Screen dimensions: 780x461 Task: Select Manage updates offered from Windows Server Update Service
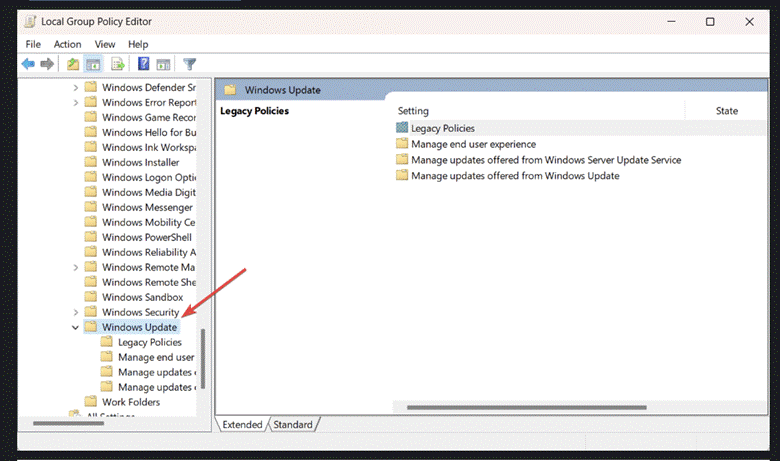546,160
